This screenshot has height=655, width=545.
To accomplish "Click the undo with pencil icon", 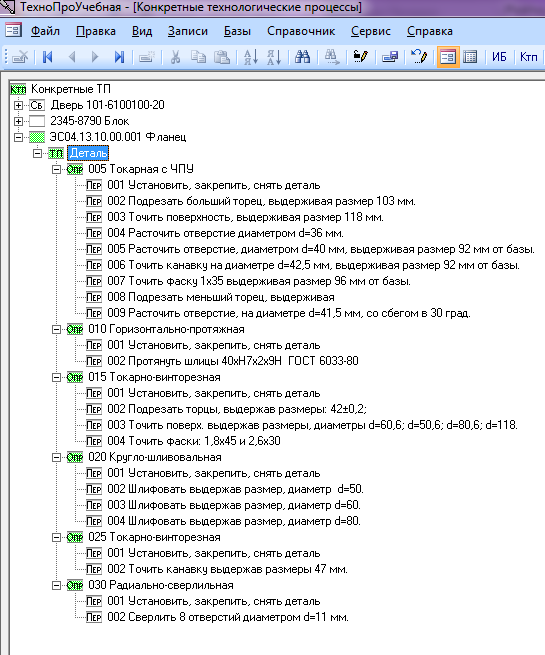I will click(419, 56).
